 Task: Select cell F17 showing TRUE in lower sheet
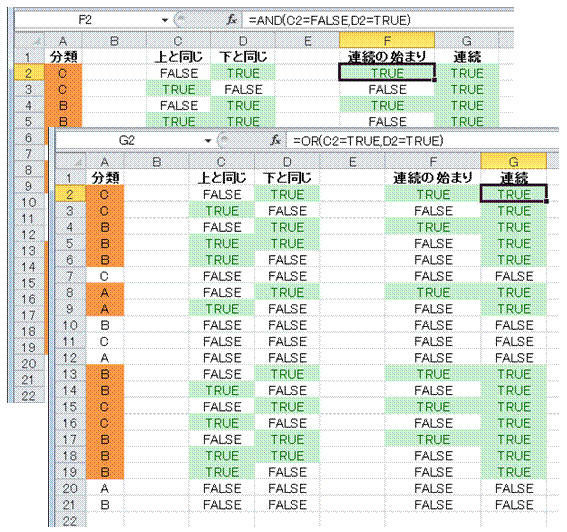[x=433, y=439]
